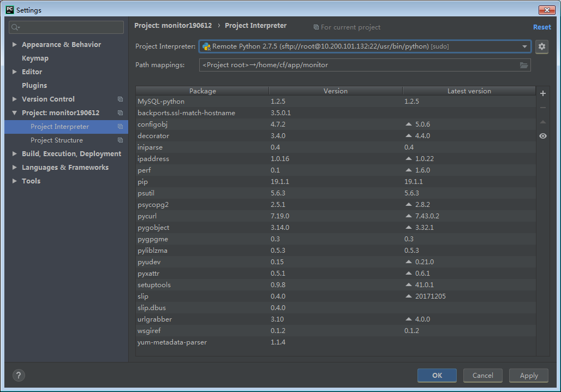The height and width of the screenshot is (392, 561).
Task: Select the urlgrabber package row
Action: point(336,319)
